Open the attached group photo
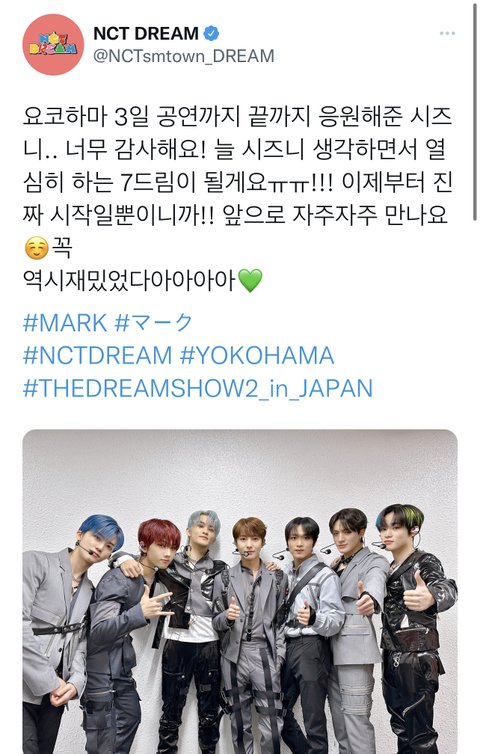The image size is (480, 754). pos(240,591)
